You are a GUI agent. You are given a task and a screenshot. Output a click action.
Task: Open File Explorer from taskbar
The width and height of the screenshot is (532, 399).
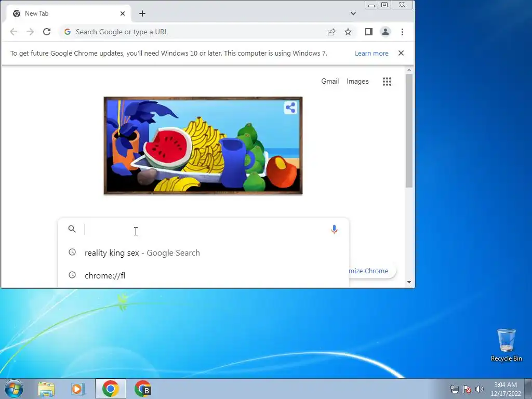46,389
